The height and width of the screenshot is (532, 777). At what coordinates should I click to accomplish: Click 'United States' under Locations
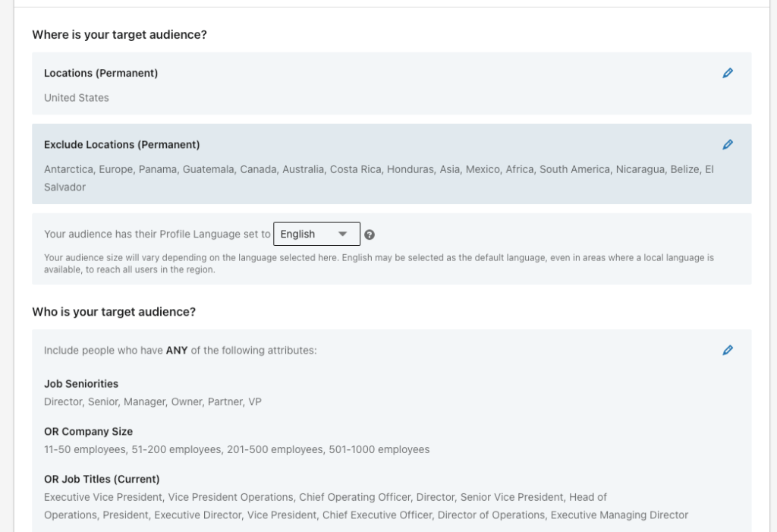point(76,98)
